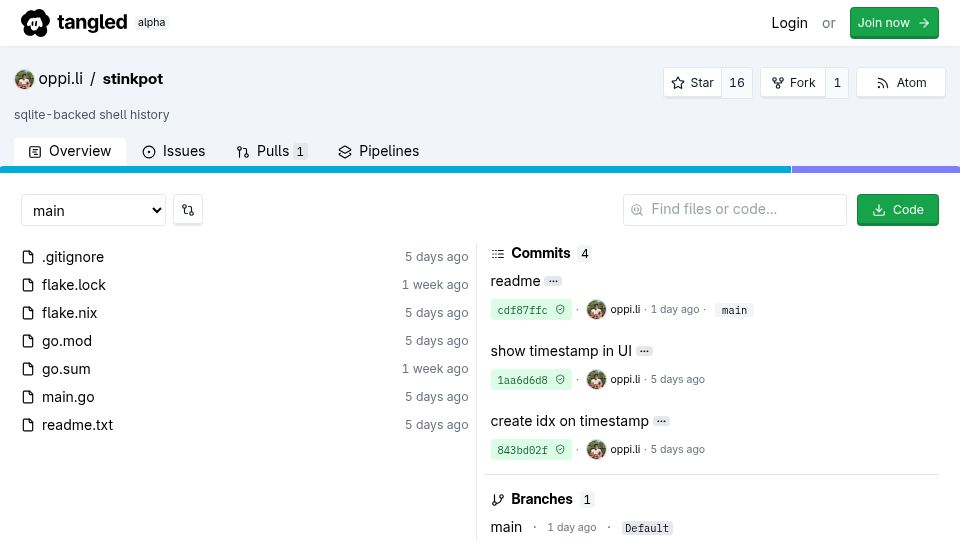The width and height of the screenshot is (960, 540).
Task: Click verified shield on commit cdf87ffc
Action: click(560, 310)
